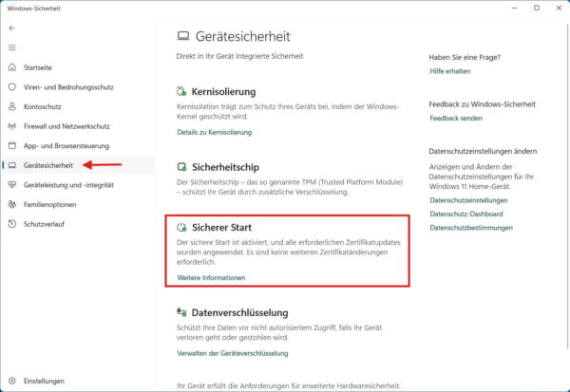Open the Datenschutz-Dashboard link

coord(466,214)
